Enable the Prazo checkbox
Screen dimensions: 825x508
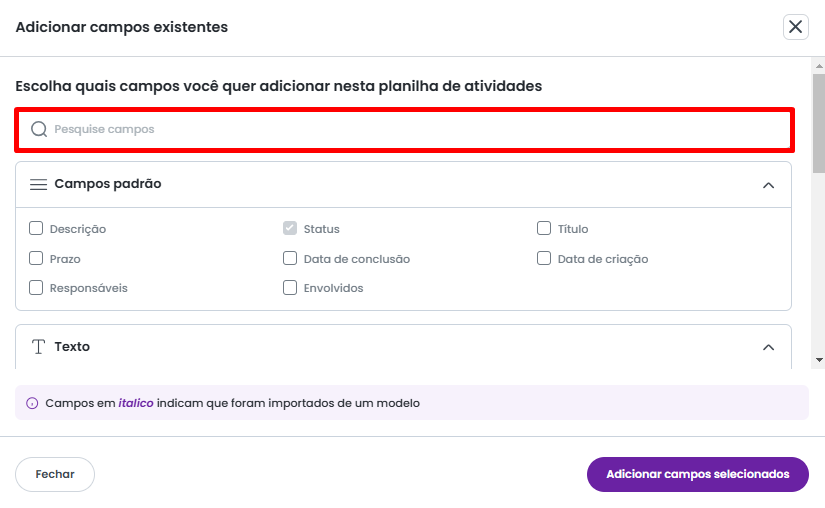tap(36, 258)
